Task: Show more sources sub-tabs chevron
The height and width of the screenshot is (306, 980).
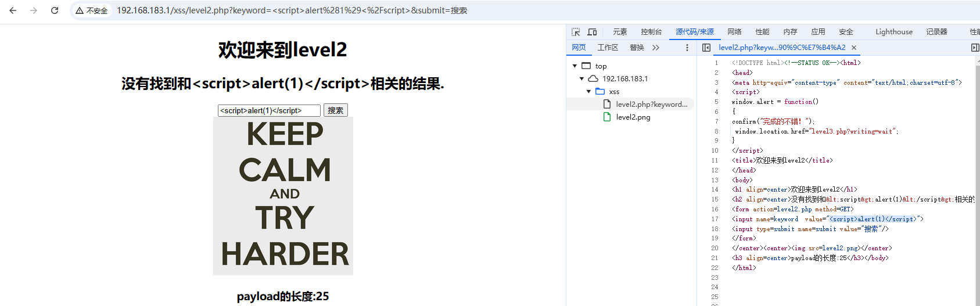Action: click(656, 48)
